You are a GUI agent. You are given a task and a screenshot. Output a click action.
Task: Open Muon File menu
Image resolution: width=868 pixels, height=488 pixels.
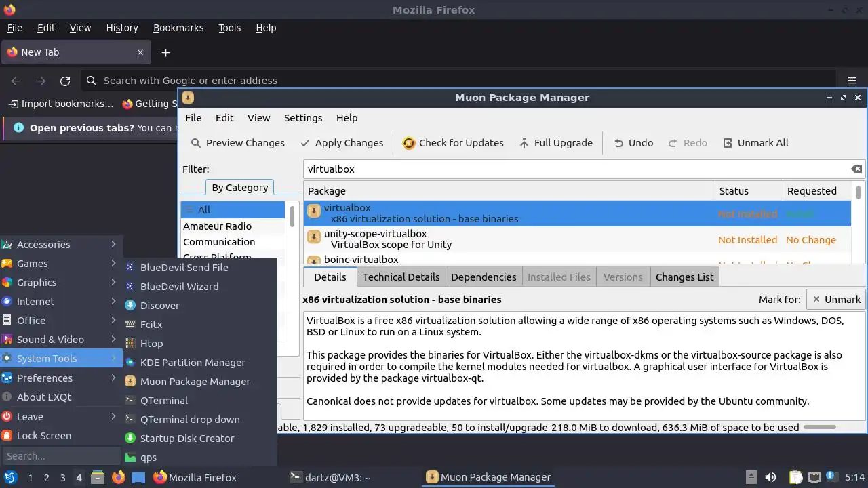[x=193, y=118]
